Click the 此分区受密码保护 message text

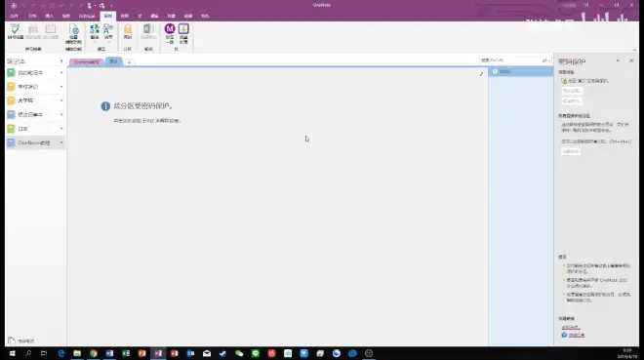pos(142,106)
